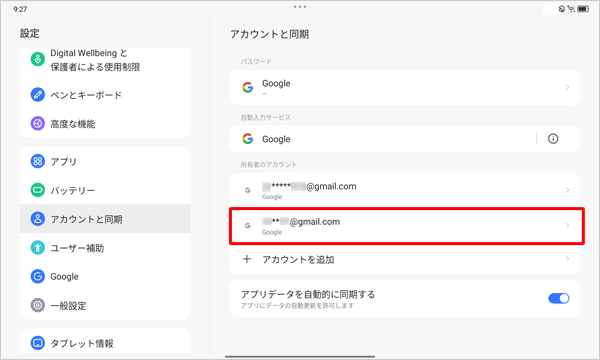
Task: Open タブレット情報 settings
Action: (x=105, y=342)
